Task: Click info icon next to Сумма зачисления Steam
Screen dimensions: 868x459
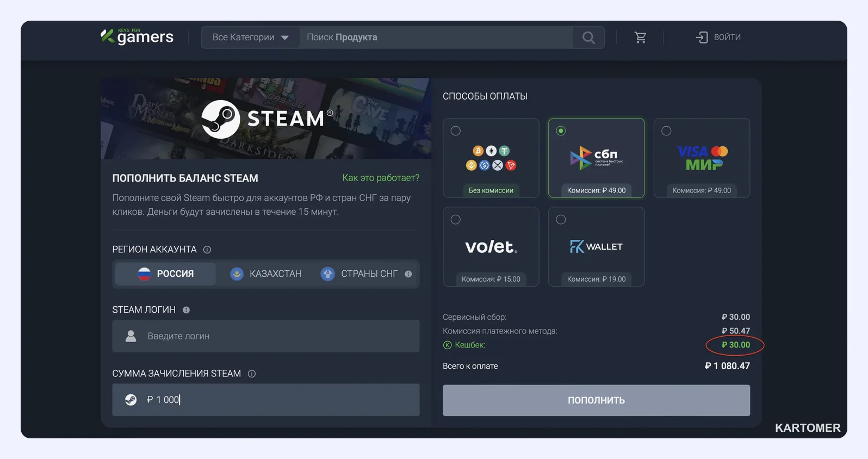Action: pos(252,374)
